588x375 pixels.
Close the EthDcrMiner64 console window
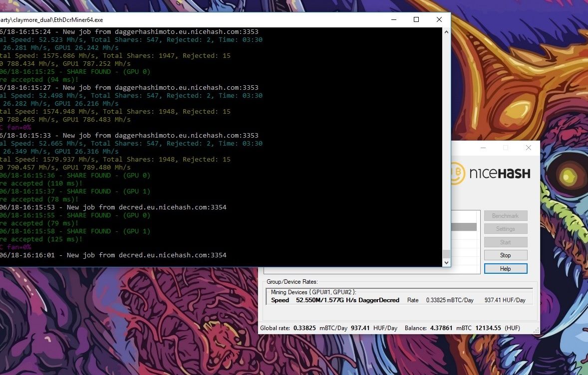(x=439, y=19)
